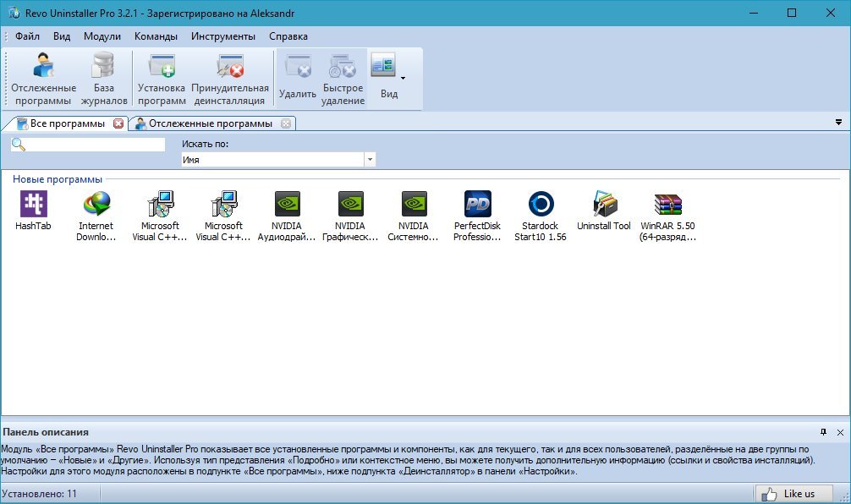Launch Установка программ toolbar button
This screenshot has width=851, height=504.
coord(162,79)
